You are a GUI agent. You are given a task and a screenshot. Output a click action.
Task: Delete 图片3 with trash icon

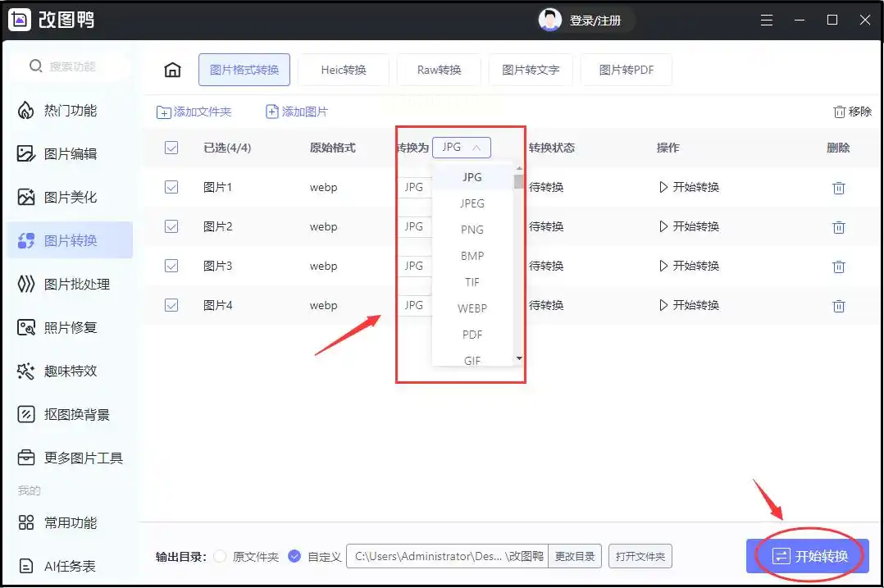[x=839, y=266]
